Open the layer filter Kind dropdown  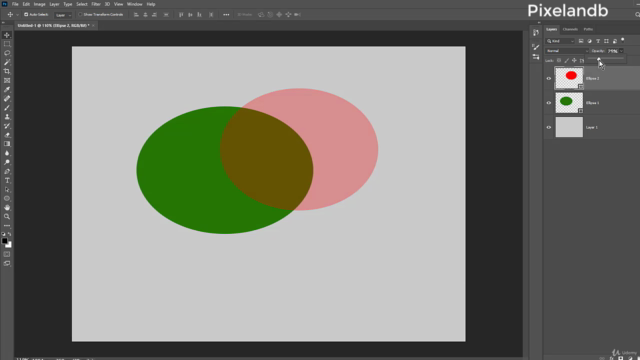560,41
